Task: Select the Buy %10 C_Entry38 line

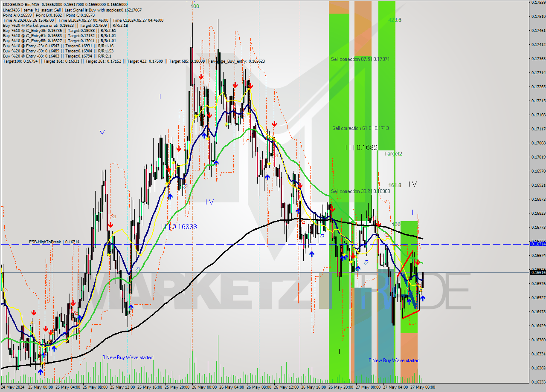Action: click(x=59, y=30)
